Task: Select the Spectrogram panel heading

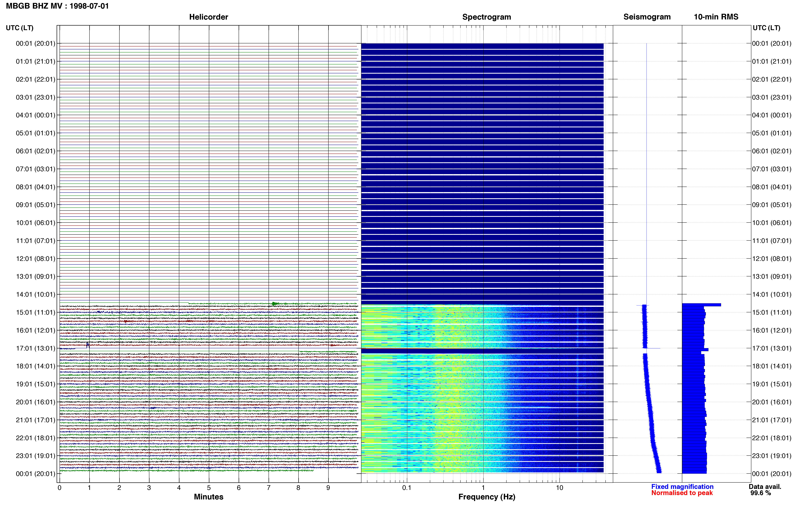Action: point(487,17)
